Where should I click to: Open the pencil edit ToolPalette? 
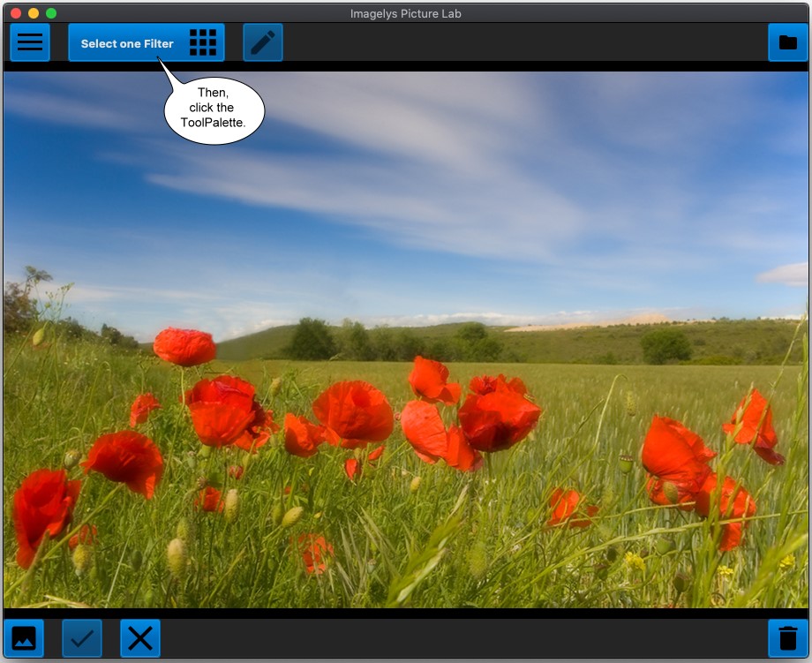(263, 42)
